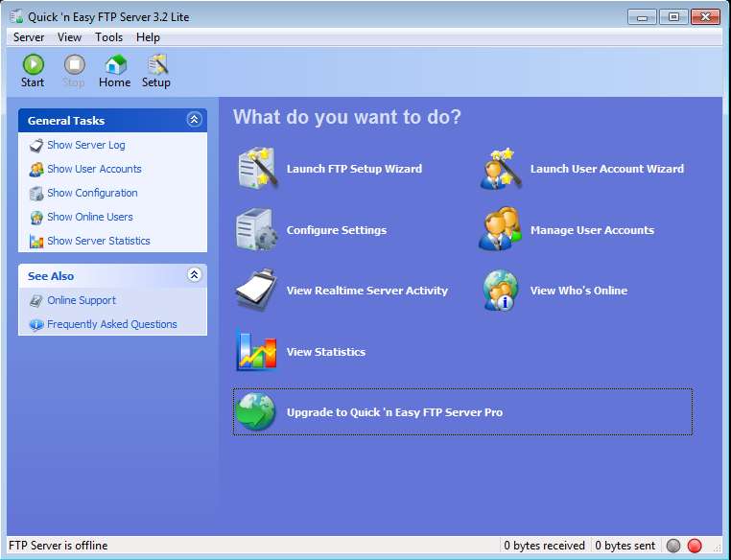Click the Setup label in toolbar

point(156,82)
